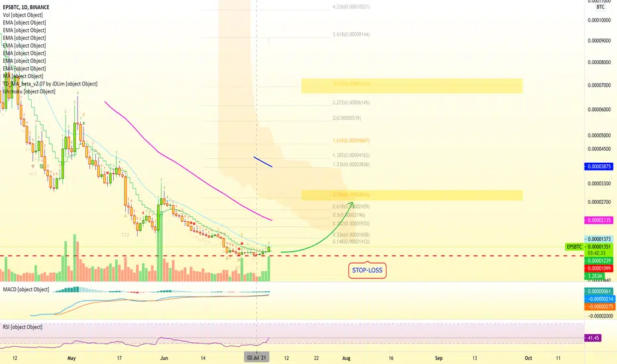Select the Vol indicator legend
The width and height of the screenshot is (617, 364).
pos(23,15)
